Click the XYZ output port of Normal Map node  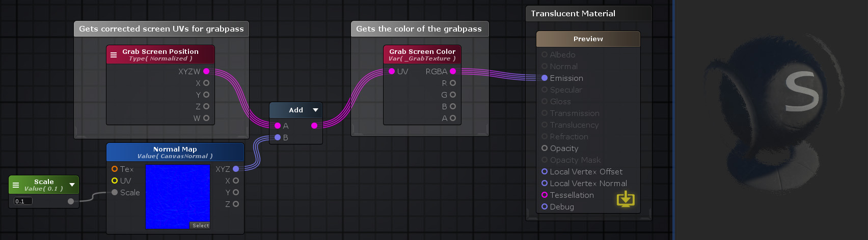pyautogui.click(x=236, y=169)
